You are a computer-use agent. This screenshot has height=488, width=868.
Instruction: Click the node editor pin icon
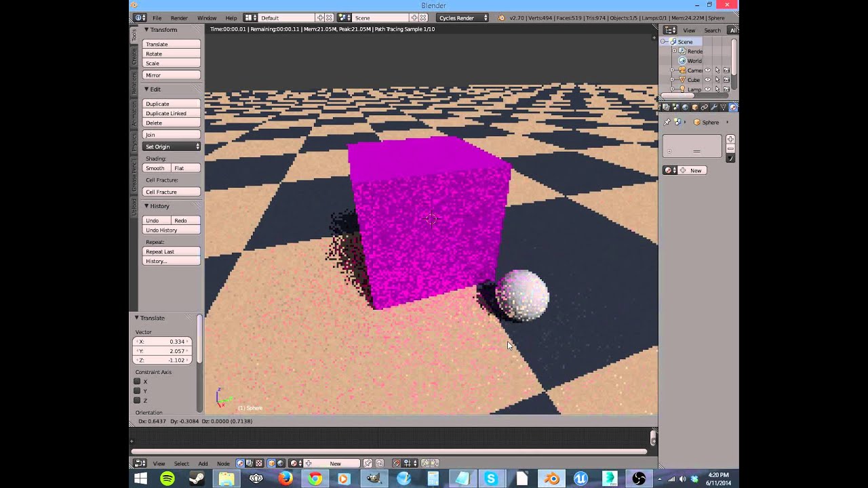(x=368, y=464)
